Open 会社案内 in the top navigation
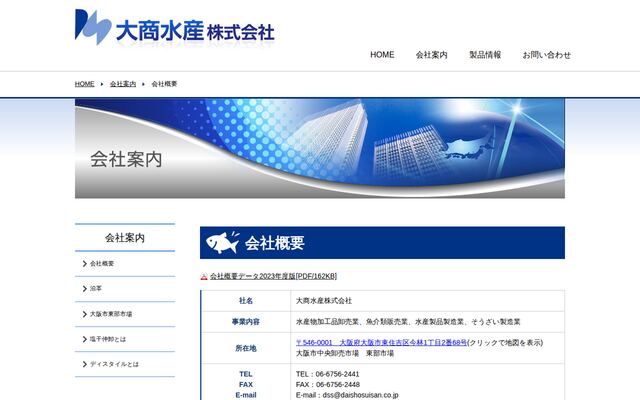This screenshot has width=640, height=400. tap(431, 55)
